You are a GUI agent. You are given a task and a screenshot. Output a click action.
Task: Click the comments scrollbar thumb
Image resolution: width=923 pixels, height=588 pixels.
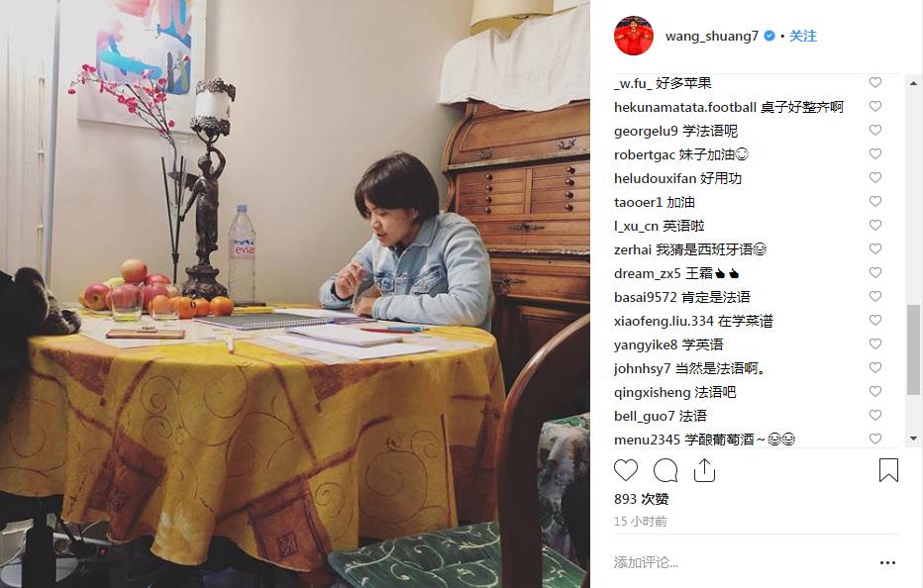[x=913, y=349]
